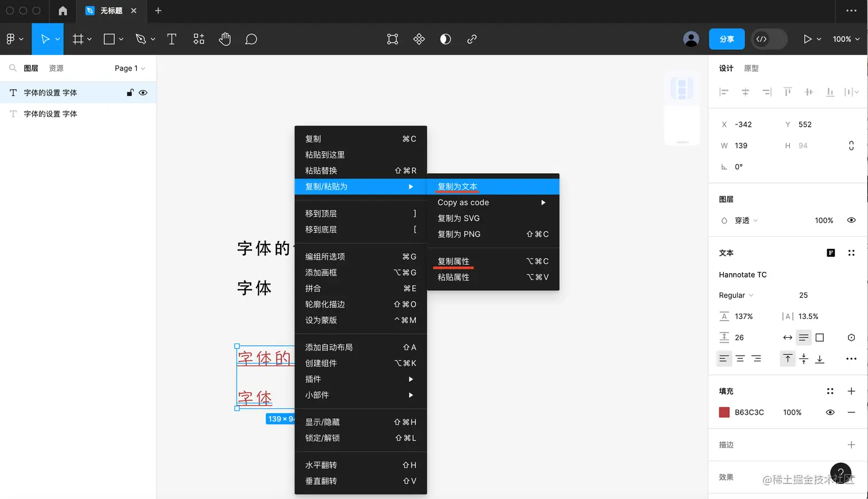Click the Create component icon in toolbar

[x=419, y=39]
